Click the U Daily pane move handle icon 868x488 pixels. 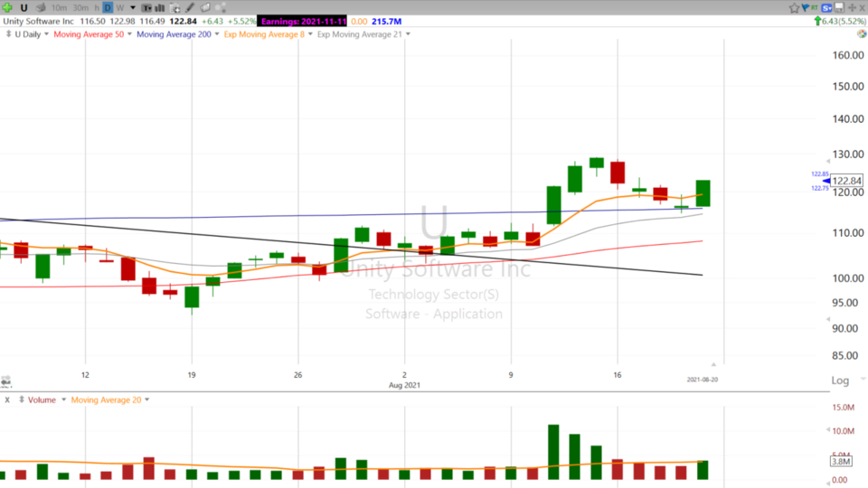pyautogui.click(x=8, y=34)
